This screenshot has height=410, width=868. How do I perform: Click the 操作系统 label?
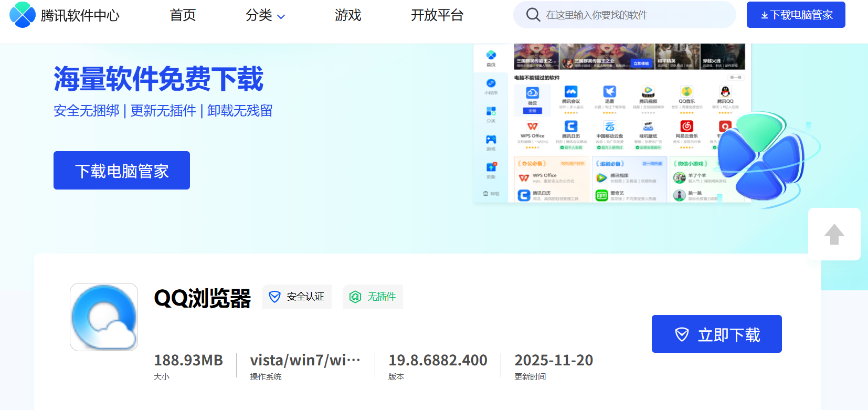pyautogui.click(x=266, y=377)
